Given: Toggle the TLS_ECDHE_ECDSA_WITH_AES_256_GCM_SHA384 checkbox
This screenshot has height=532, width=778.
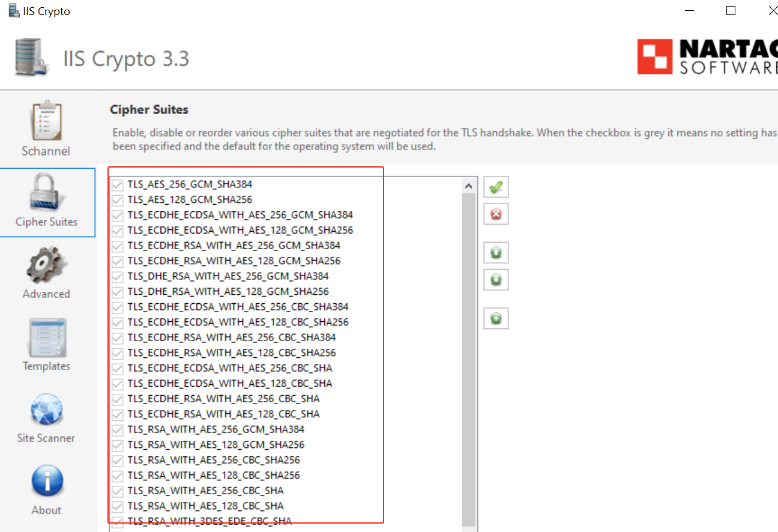Looking at the screenshot, I should point(117,215).
